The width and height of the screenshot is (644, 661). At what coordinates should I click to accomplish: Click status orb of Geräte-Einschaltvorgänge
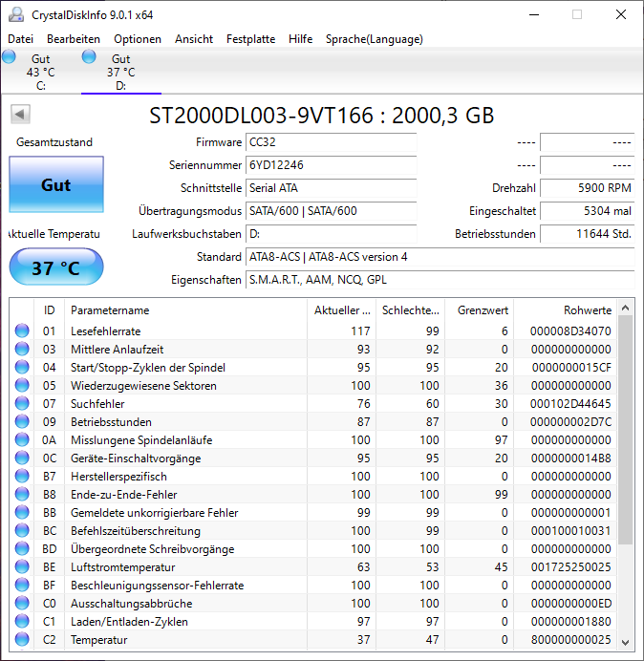point(22,458)
